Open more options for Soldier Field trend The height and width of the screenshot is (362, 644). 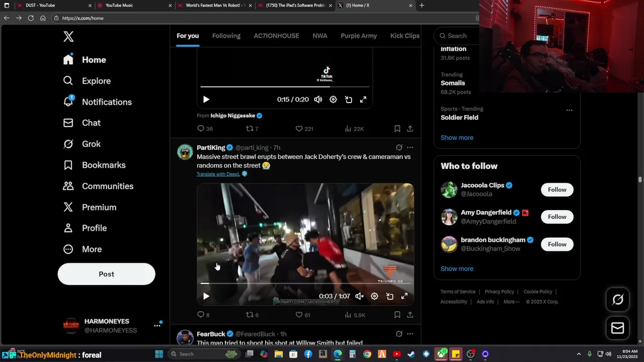[x=569, y=110]
